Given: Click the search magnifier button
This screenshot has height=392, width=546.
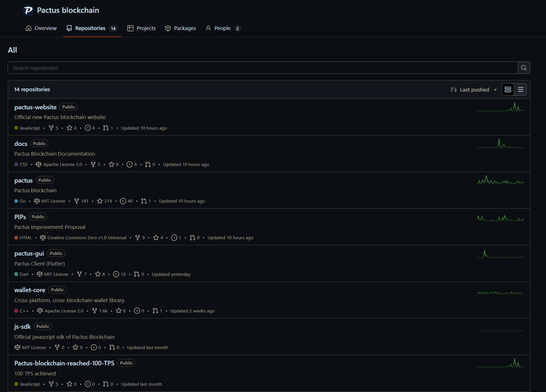Looking at the screenshot, I should point(524,68).
